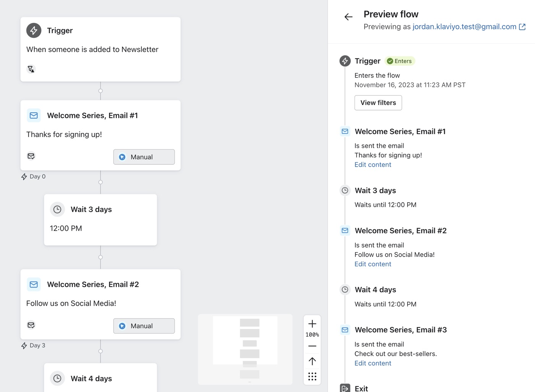Click Edit content under Email #1
The height and width of the screenshot is (392, 535).
click(373, 165)
